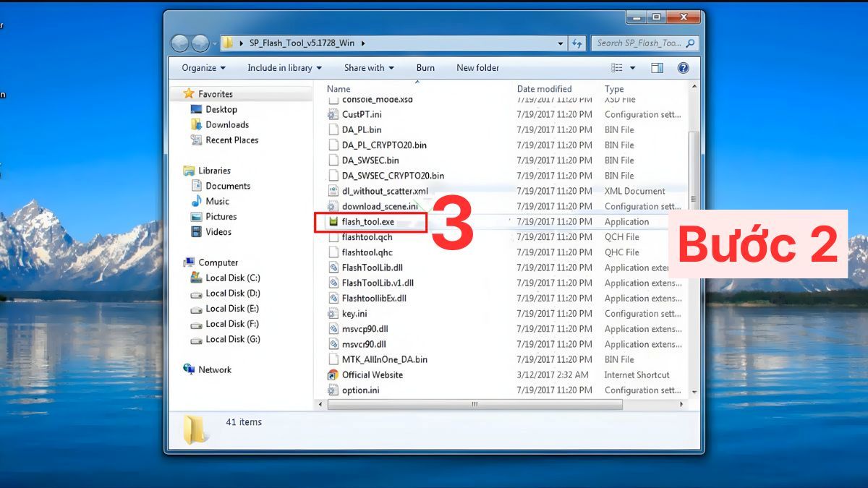The width and height of the screenshot is (868, 488).
Task: Click the New folder button
Action: click(477, 68)
